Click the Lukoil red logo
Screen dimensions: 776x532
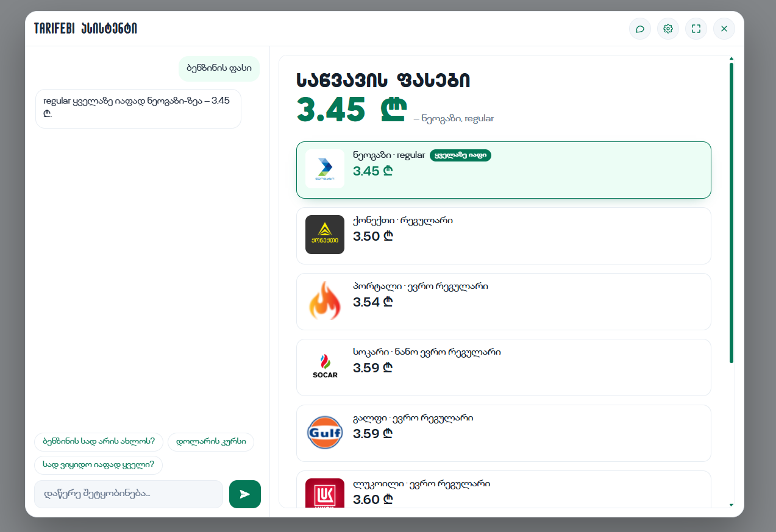pyautogui.click(x=325, y=493)
